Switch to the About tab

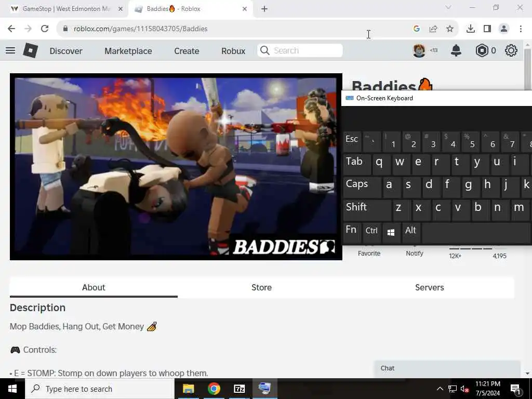94,287
